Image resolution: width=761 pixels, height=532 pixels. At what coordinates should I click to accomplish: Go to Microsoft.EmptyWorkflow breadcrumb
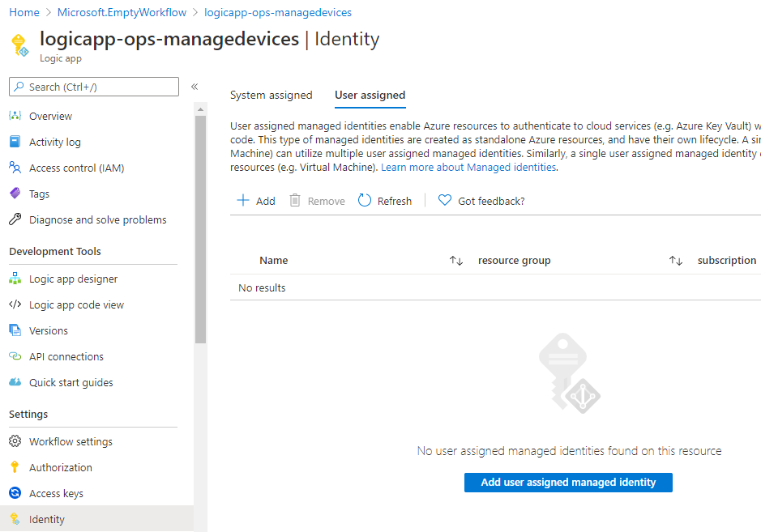coord(122,13)
